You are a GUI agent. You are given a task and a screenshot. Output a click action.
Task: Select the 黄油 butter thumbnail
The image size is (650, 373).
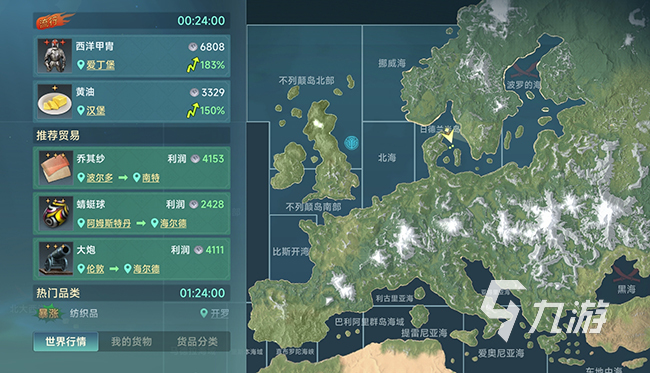coord(55,101)
